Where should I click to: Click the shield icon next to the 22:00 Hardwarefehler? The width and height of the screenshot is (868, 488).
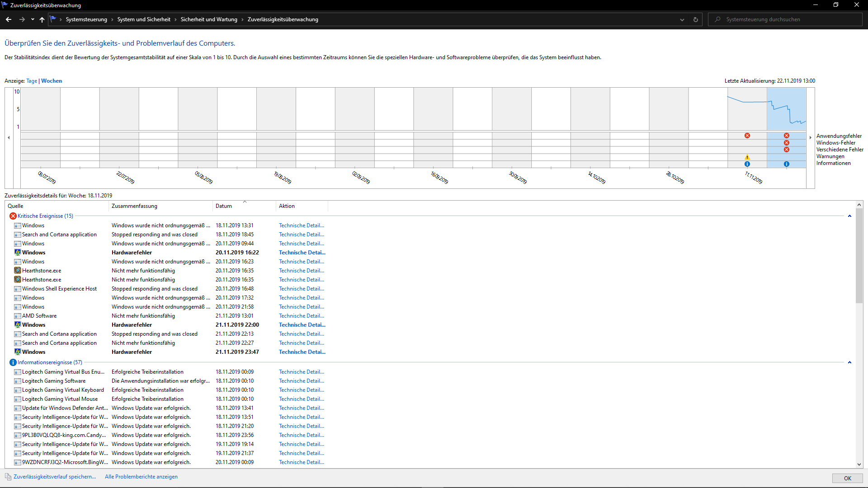coord(18,325)
